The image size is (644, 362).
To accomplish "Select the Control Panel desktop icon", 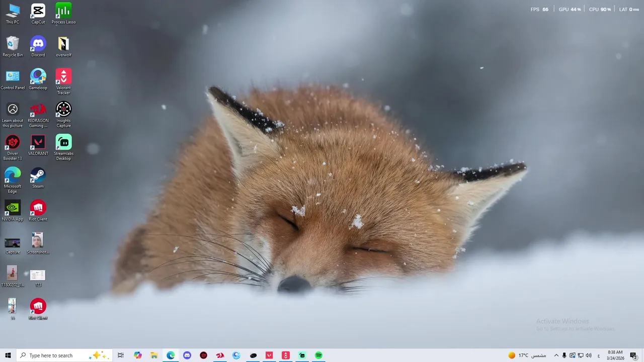I will click(13, 79).
